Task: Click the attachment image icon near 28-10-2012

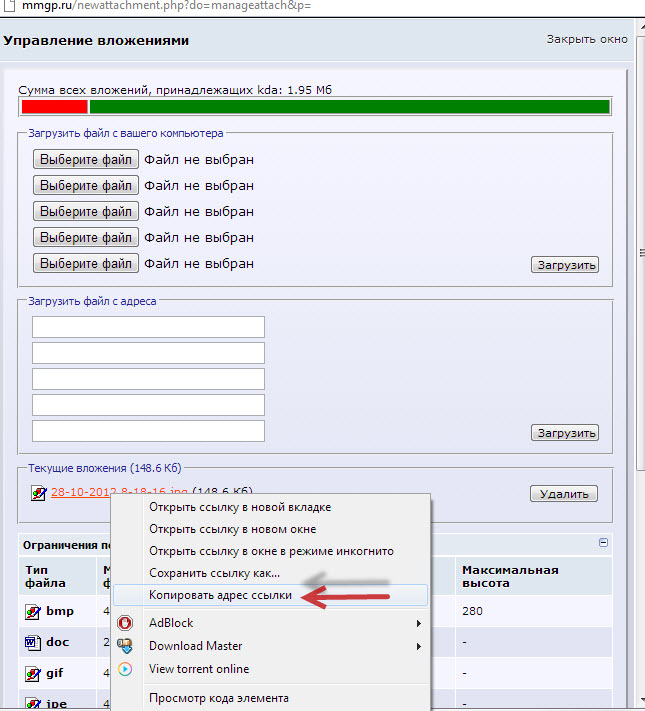Action: (39, 493)
